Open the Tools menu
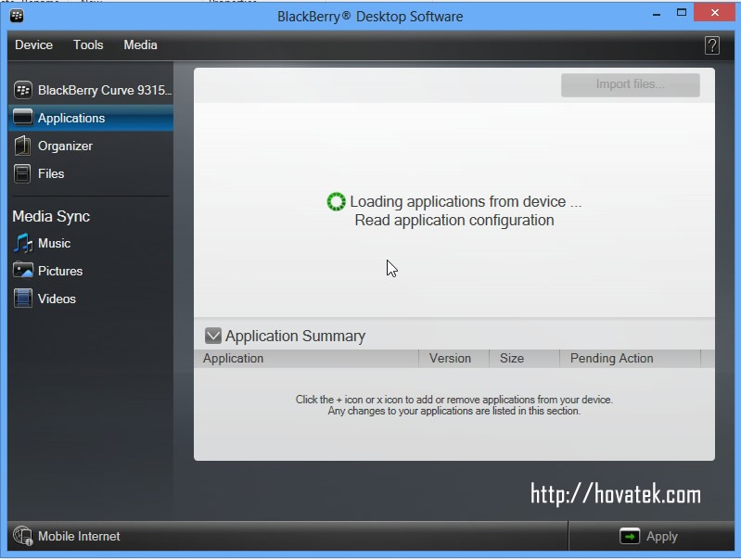 click(88, 45)
